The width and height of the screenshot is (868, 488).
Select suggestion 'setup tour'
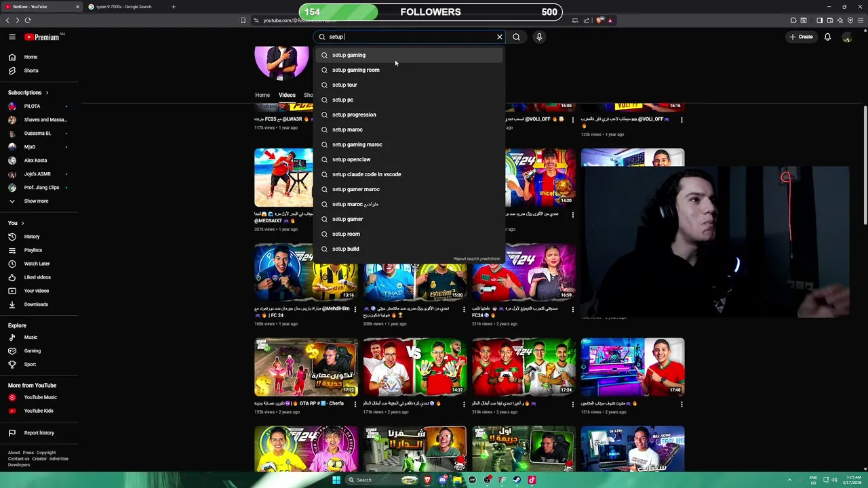pyautogui.click(x=410, y=85)
